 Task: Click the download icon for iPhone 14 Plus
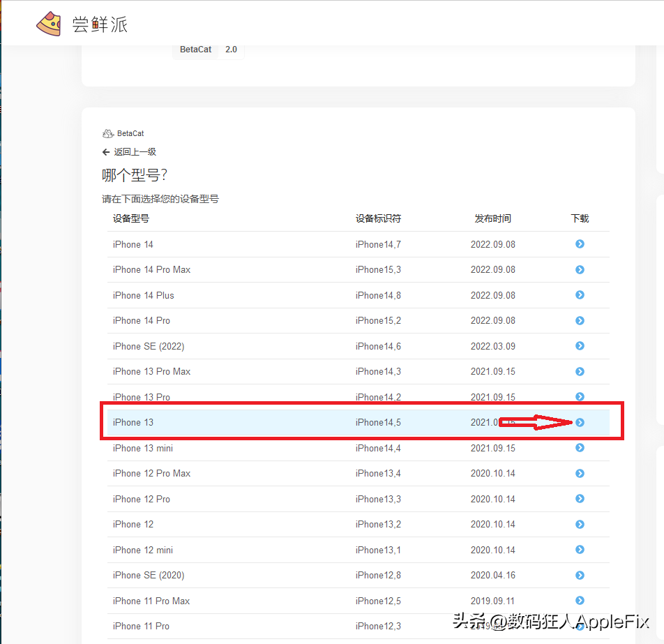tap(580, 295)
